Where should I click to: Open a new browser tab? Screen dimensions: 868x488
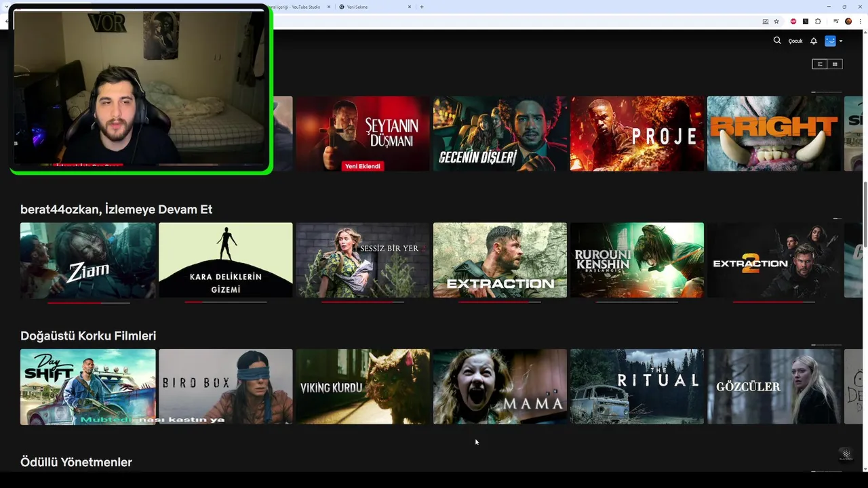point(422,7)
